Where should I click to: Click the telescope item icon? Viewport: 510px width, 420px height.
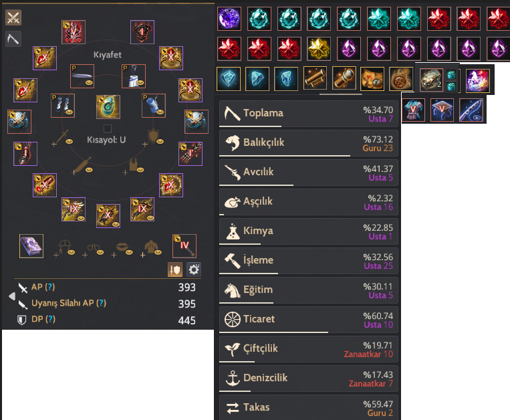pos(344,78)
